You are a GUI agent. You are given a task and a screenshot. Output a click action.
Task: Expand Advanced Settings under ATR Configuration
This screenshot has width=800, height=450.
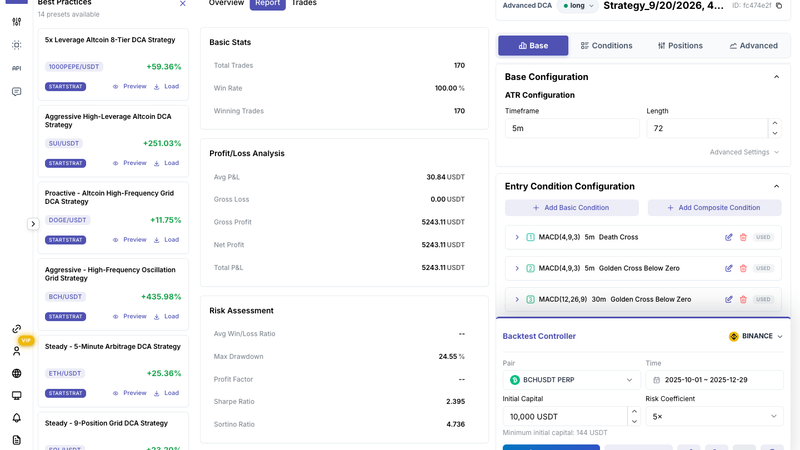point(744,152)
